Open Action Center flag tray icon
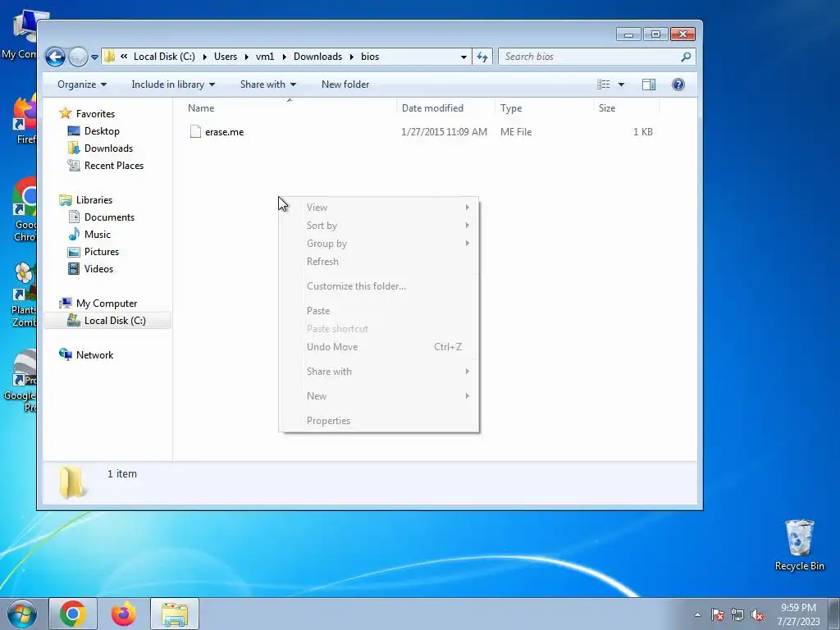Image resolution: width=840 pixels, height=630 pixels. pos(718,615)
